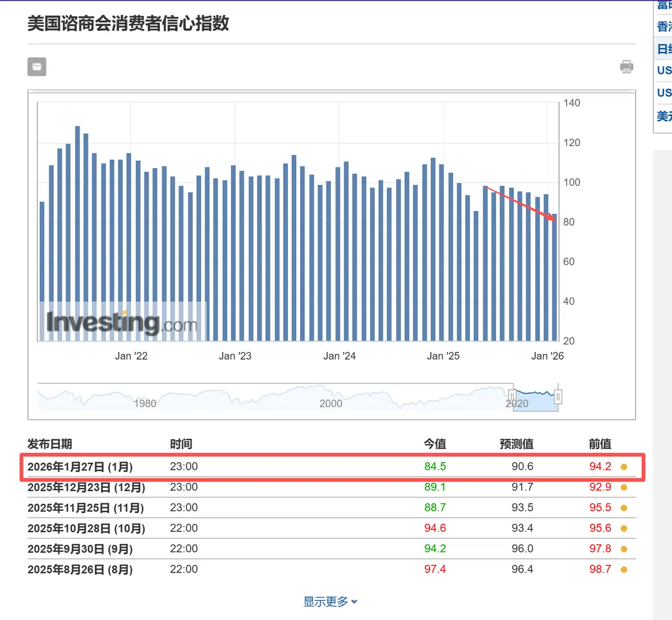Click the forecast value 90.6
The width and height of the screenshot is (672, 620).
522,467
